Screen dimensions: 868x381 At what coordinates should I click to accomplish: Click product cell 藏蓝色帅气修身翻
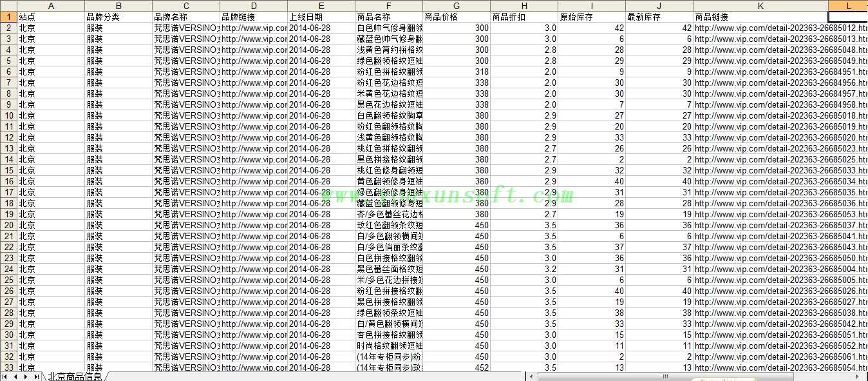389,39
